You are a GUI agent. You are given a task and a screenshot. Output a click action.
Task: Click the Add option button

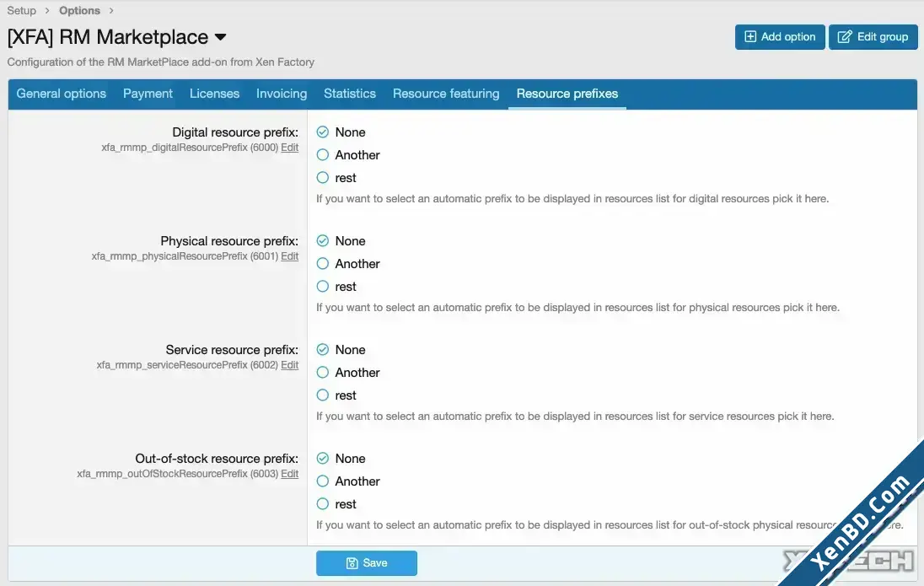pos(780,37)
